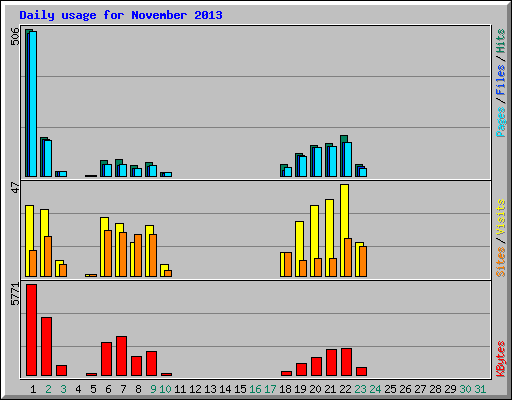Screen dimensions: 512x400
Task: Click day 2 on the x-axis
Action: coord(48,389)
